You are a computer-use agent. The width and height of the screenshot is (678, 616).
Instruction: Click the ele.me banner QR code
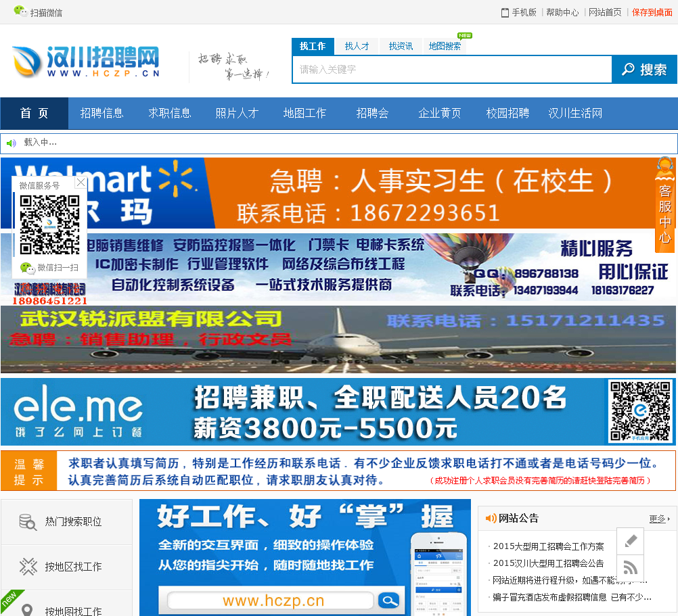(x=640, y=412)
